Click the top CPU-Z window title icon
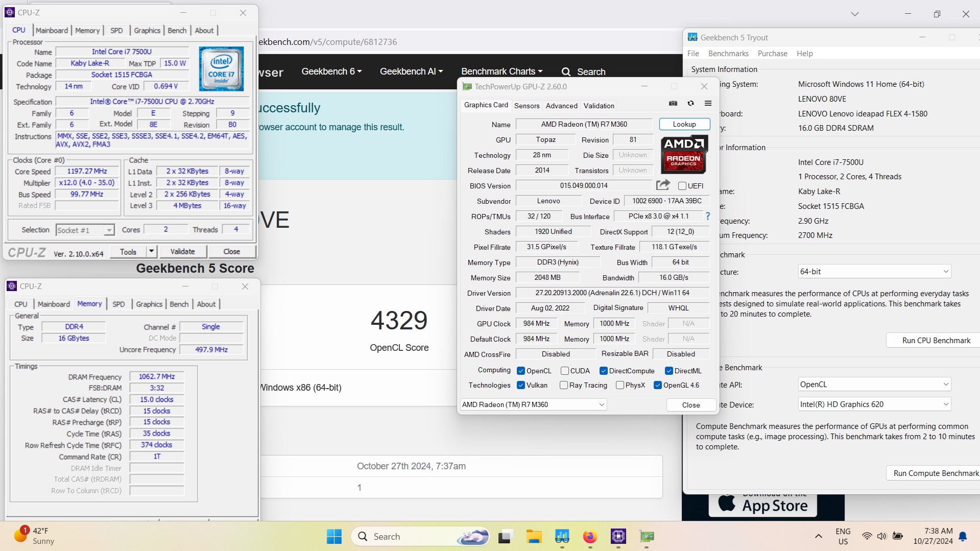Screen dimensions: 980x551 [10, 12]
